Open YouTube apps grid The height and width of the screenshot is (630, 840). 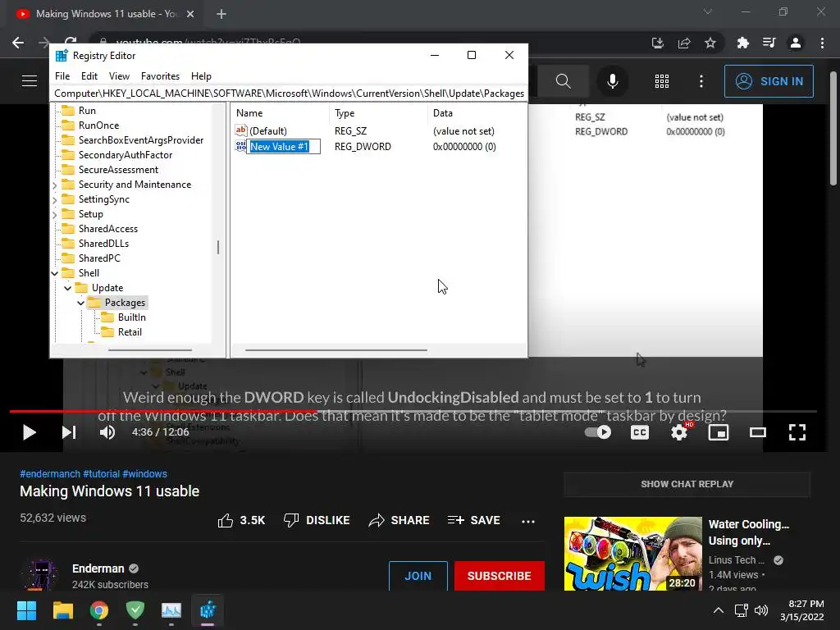click(x=662, y=81)
